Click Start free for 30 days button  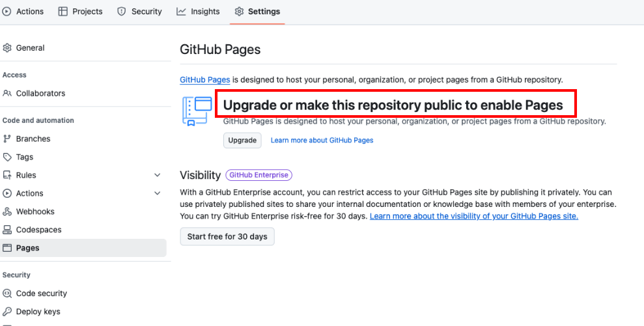pos(227,236)
